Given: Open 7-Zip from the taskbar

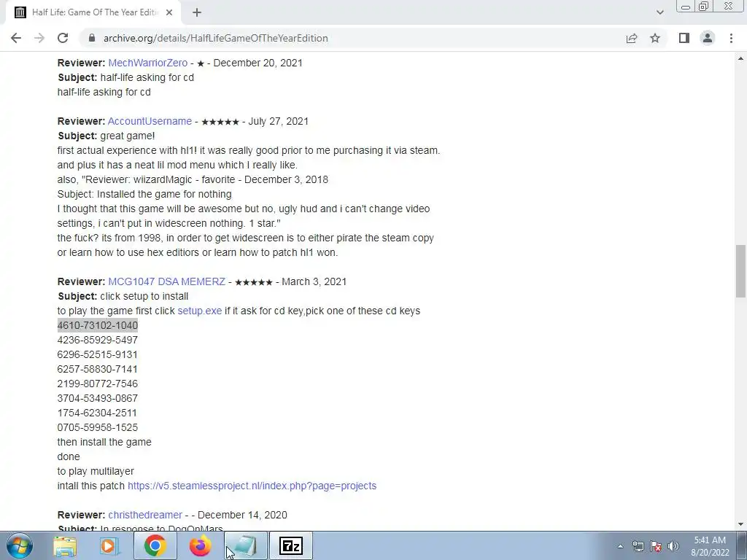Looking at the screenshot, I should [290, 545].
